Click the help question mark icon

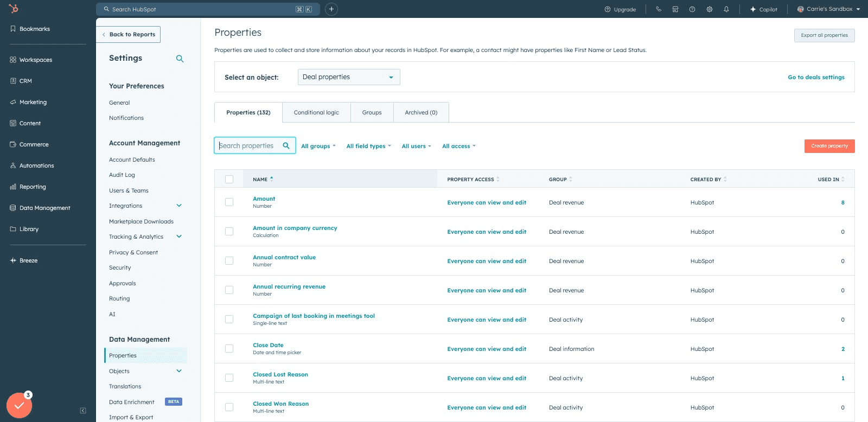pos(692,9)
